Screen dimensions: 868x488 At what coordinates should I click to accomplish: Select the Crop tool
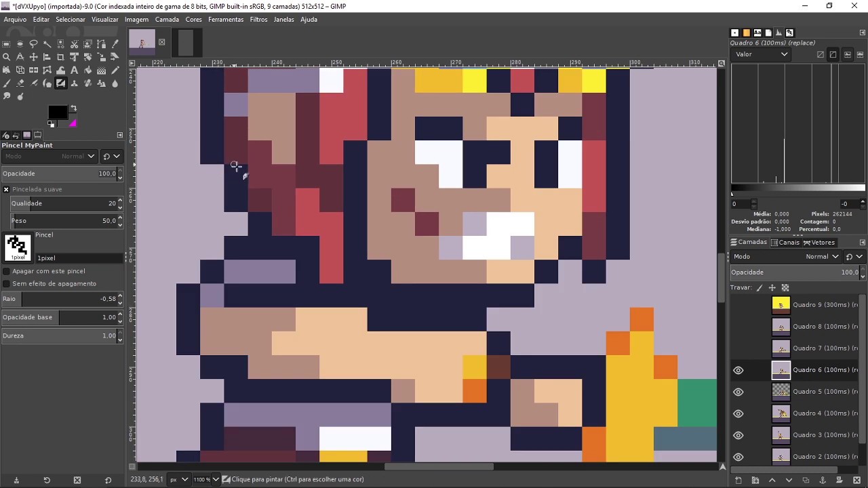tap(60, 57)
